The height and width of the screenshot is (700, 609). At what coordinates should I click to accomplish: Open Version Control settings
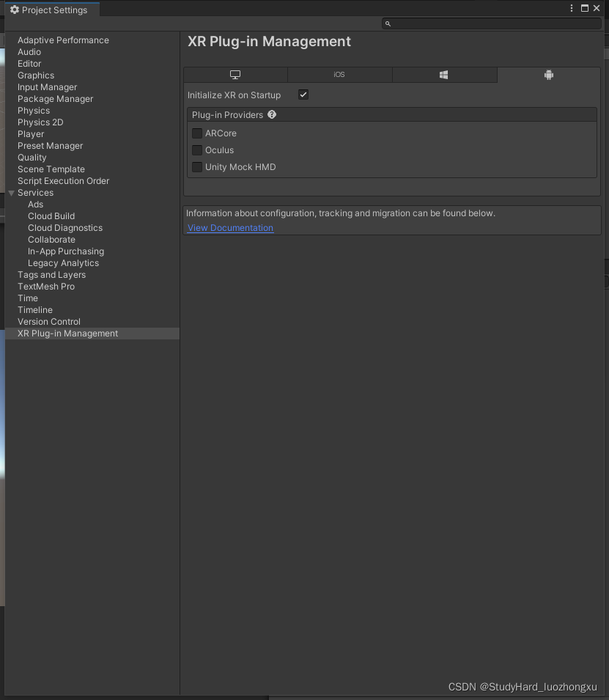48,322
